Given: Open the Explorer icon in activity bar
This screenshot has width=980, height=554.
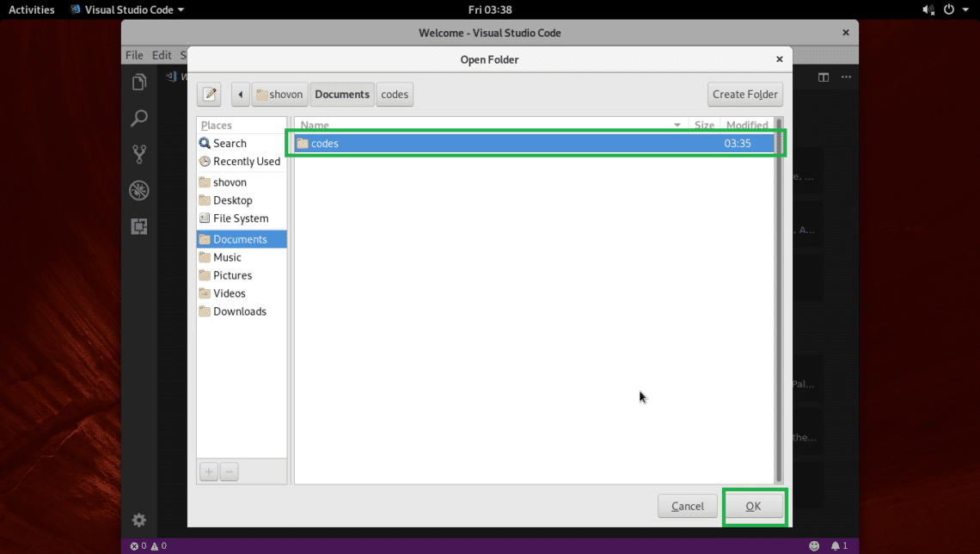Looking at the screenshot, I should tap(138, 82).
